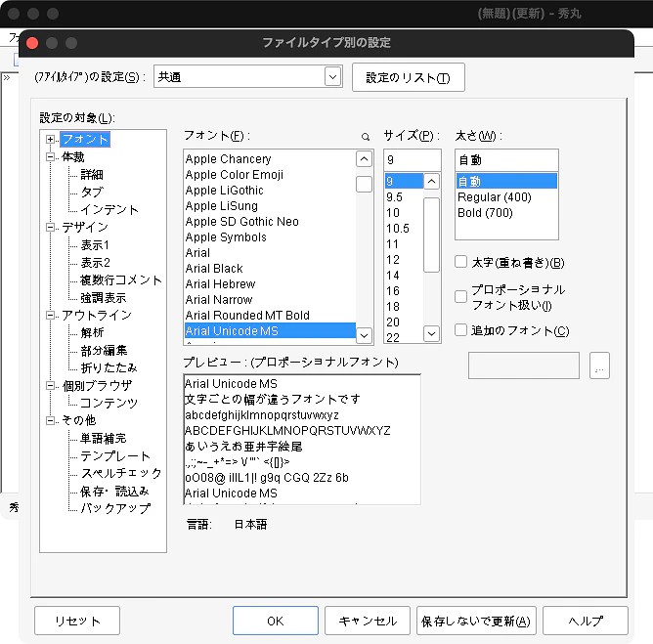Choose Apple SD Gothic Neo font

click(x=270, y=222)
